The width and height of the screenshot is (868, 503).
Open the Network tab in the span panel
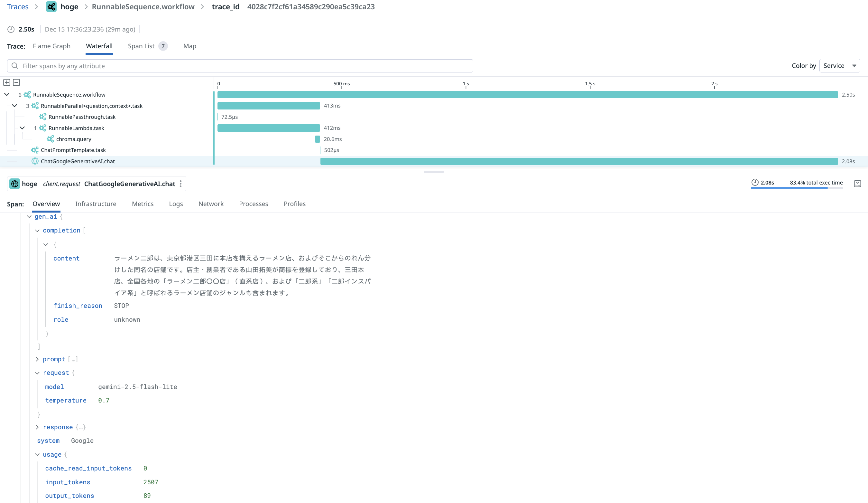point(211,204)
